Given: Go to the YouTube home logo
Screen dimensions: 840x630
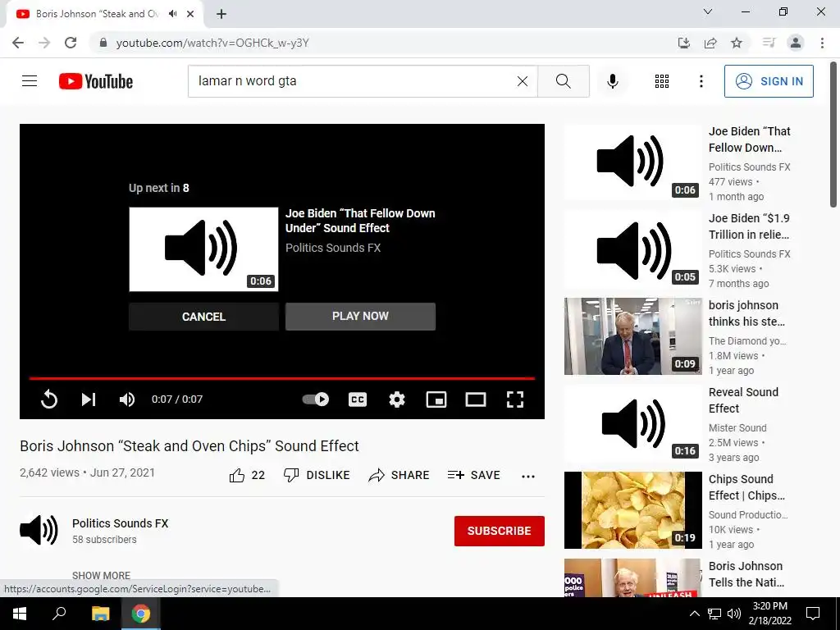Looking at the screenshot, I should point(96,81).
